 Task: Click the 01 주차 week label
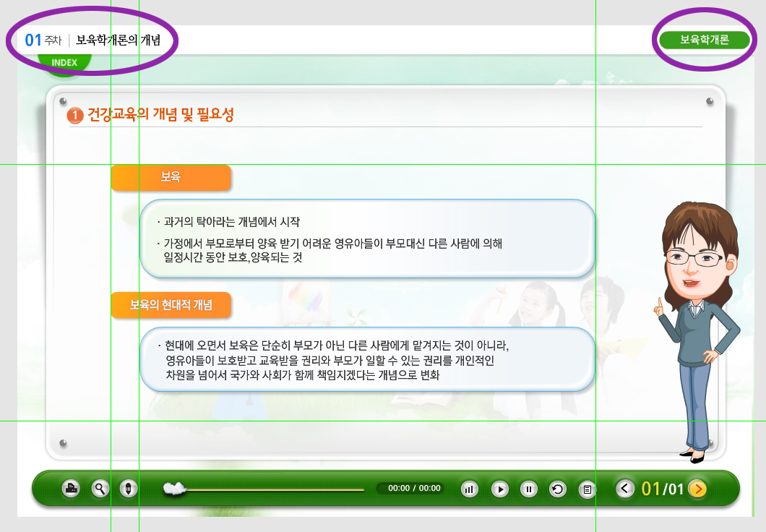click(43, 40)
